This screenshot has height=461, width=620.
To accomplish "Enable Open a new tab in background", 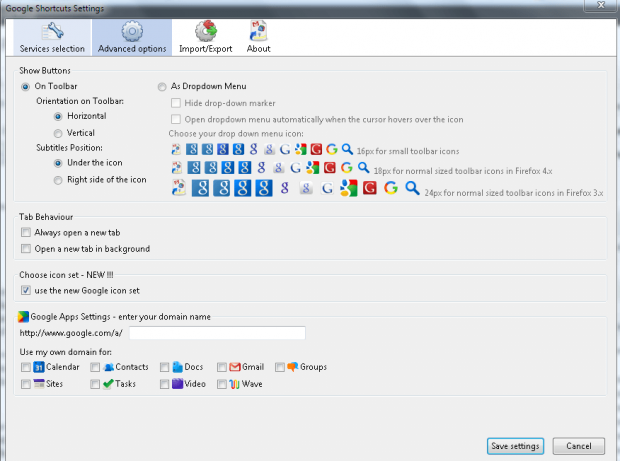I will coord(26,249).
